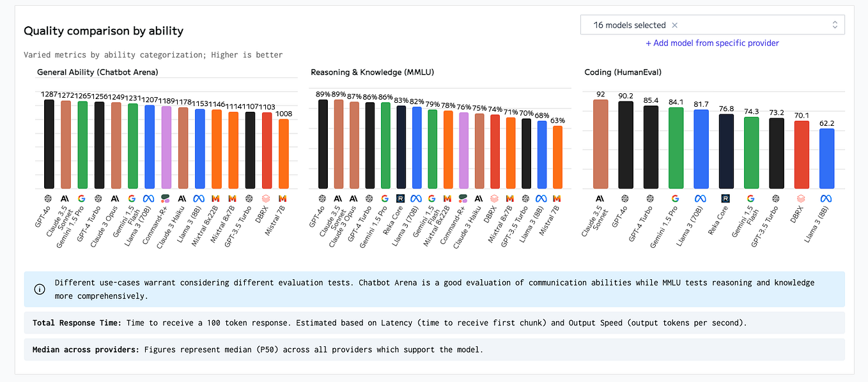868x382 pixels.
Task: Click the Reka Core bar in MMLU chart
Action: pos(401,148)
